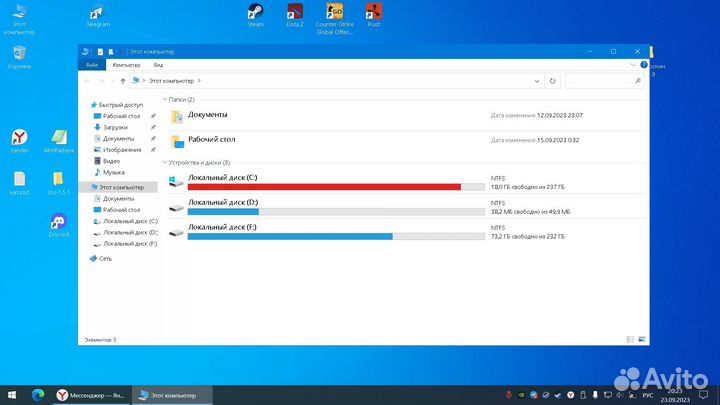This screenshot has height=405, width=720.
Task: Select the Telegram desktop shortcut
Action: coord(97,15)
